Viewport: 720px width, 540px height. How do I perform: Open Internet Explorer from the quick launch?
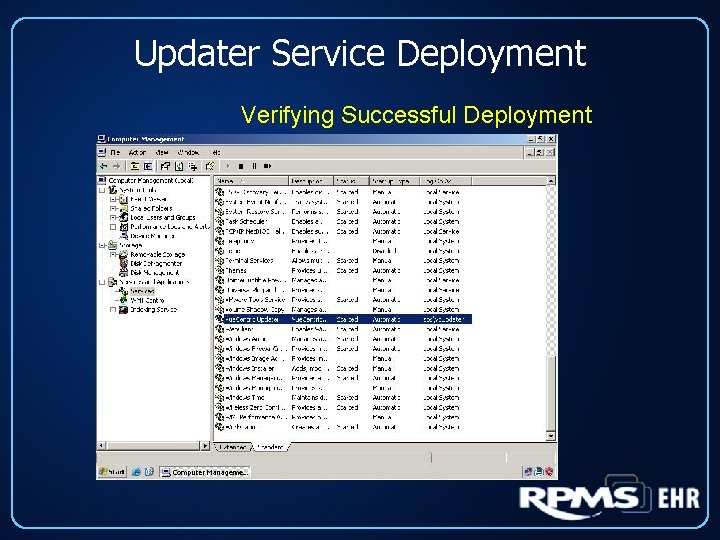pyautogui.click(x=136, y=472)
